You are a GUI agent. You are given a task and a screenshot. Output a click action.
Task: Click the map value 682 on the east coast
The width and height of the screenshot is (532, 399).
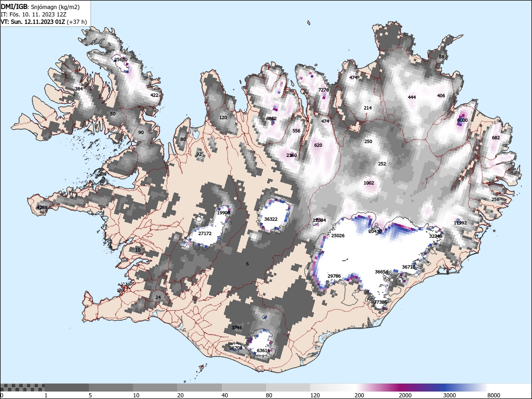[x=496, y=138]
